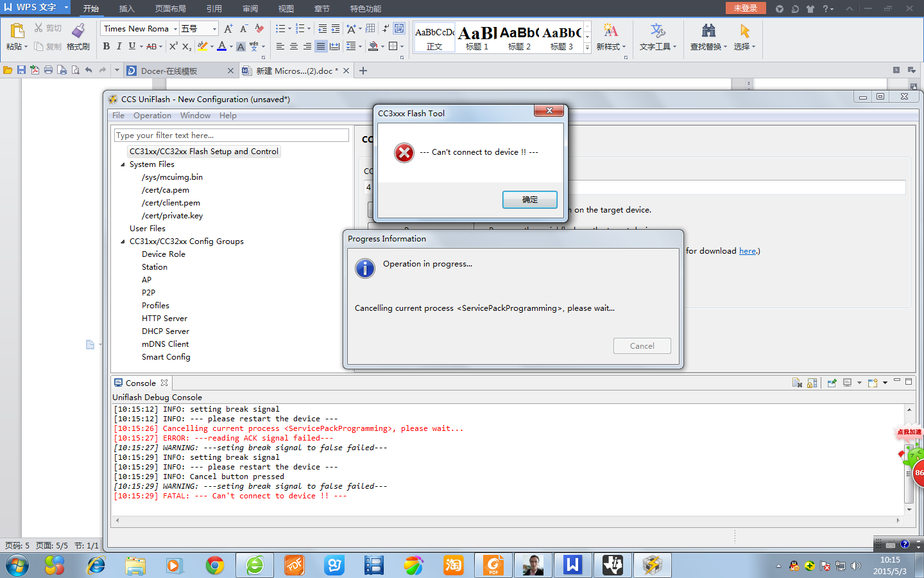Screen dimensions: 924x578
Task: Open Internet Explorer from the taskbar
Action: [96, 565]
